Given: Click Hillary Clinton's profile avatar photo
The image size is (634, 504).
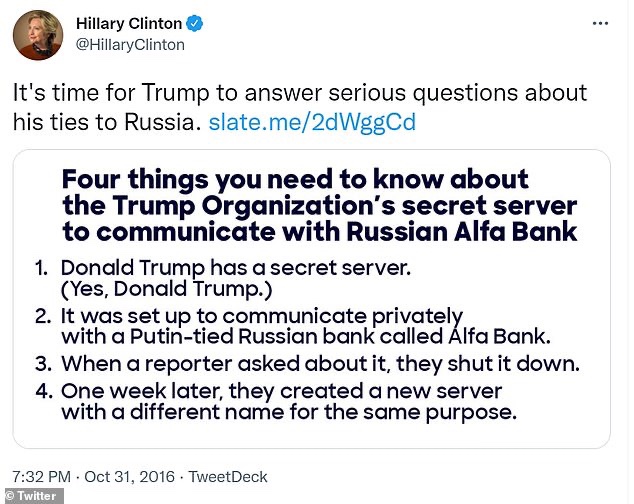Looking at the screenshot, I should coord(38,34).
